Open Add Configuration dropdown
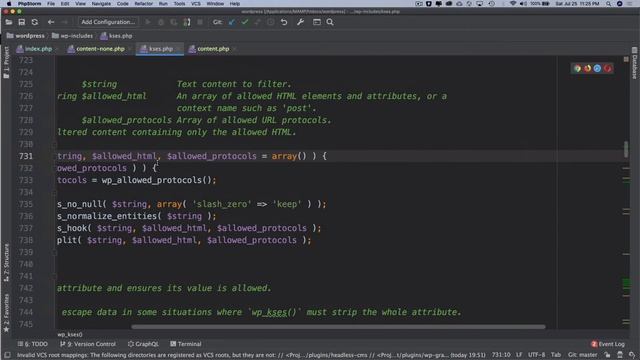Screen dimensions: 640x360 (x=108, y=22)
